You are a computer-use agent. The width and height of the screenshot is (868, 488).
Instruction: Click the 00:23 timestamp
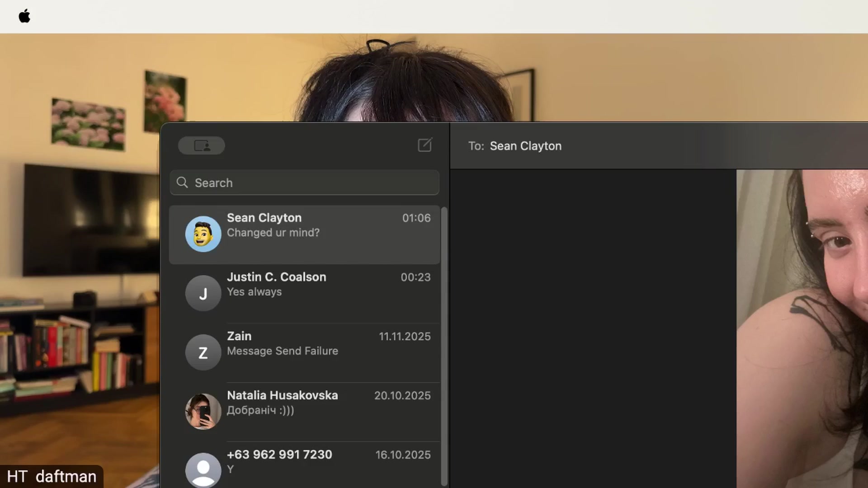pyautogui.click(x=415, y=277)
